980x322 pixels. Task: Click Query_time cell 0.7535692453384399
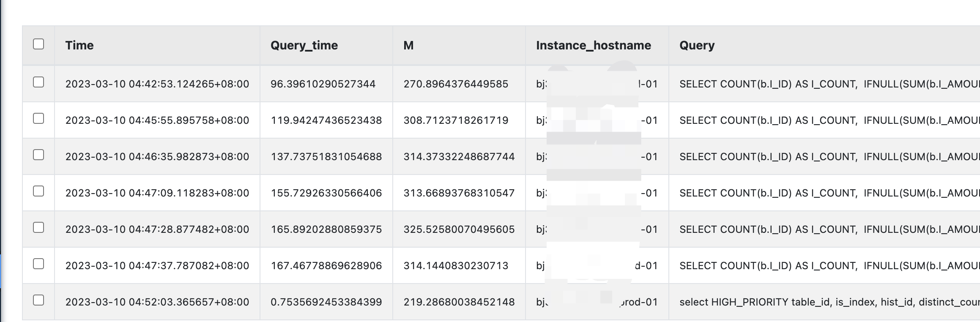[326, 302]
